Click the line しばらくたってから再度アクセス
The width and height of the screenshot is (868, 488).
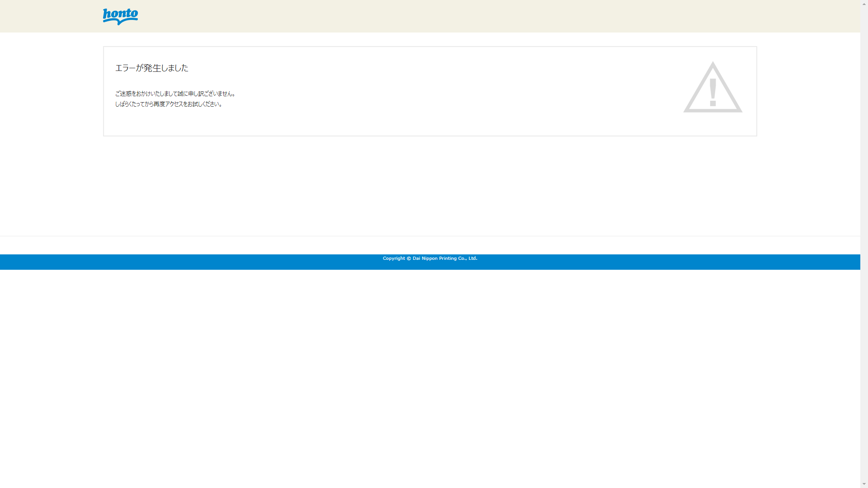pyautogui.click(x=169, y=104)
